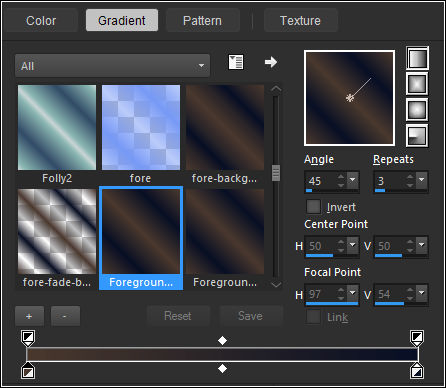Select the Sunburst gradient style icon

(x=417, y=110)
